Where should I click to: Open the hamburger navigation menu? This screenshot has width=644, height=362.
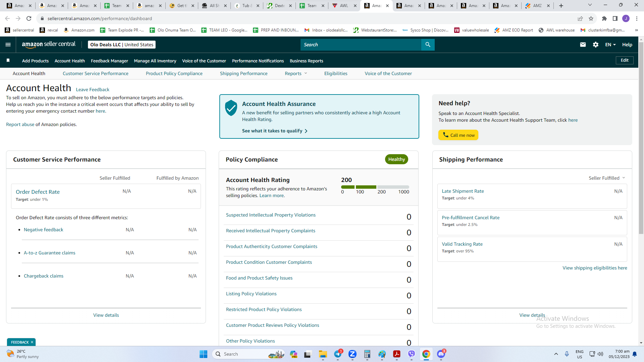pyautogui.click(x=8, y=45)
